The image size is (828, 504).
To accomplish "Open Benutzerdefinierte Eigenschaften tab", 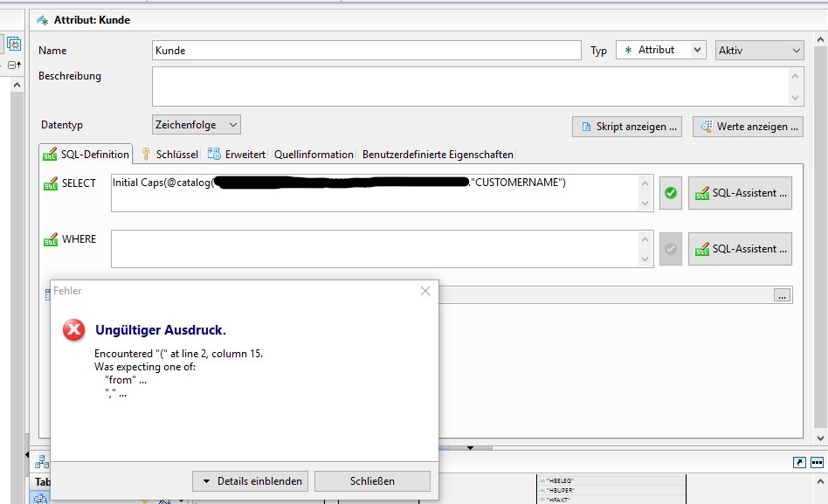I will point(438,155).
